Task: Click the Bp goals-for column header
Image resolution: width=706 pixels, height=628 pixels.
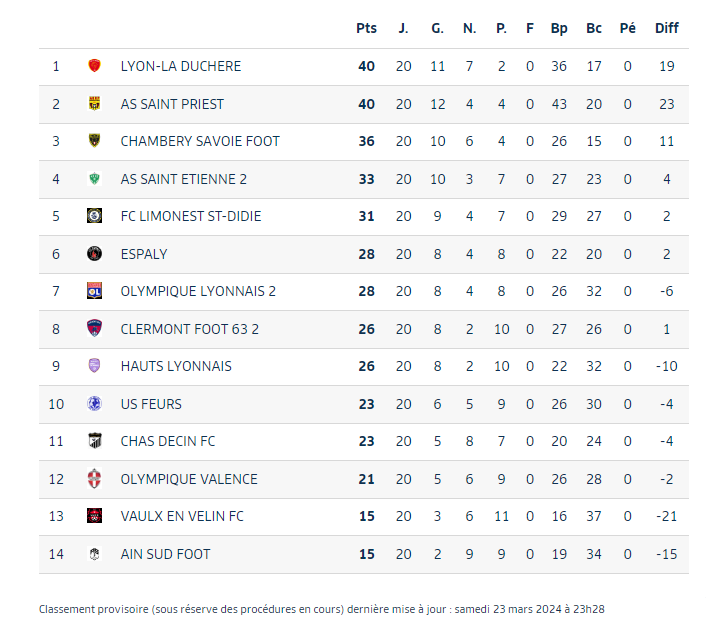Action: [x=559, y=28]
